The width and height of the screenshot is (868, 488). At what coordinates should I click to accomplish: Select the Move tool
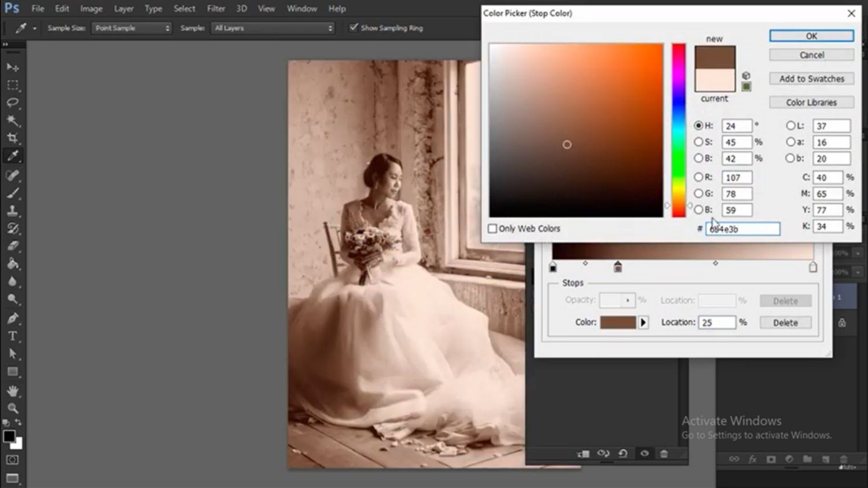[13, 68]
